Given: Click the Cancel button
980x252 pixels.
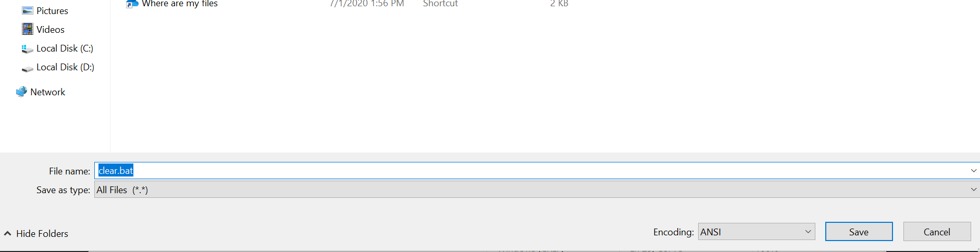Looking at the screenshot, I should (937, 232).
